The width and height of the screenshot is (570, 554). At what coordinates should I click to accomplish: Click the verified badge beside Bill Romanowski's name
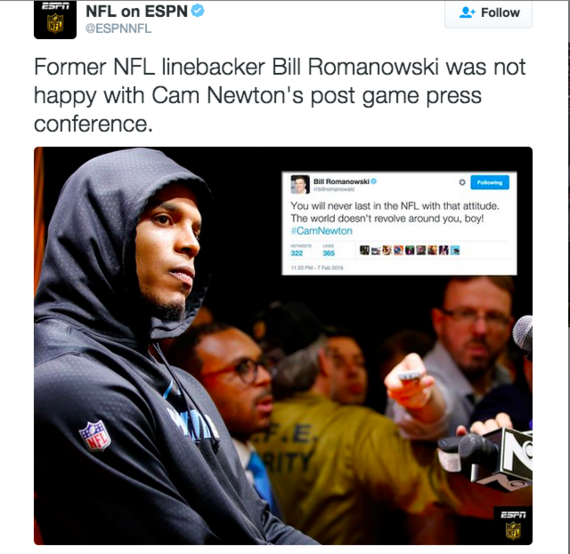click(x=374, y=181)
